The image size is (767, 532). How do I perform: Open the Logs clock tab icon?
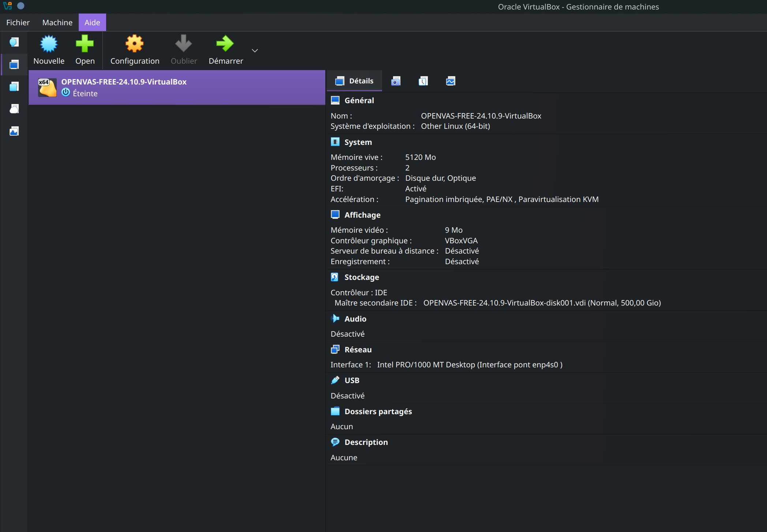pos(423,81)
